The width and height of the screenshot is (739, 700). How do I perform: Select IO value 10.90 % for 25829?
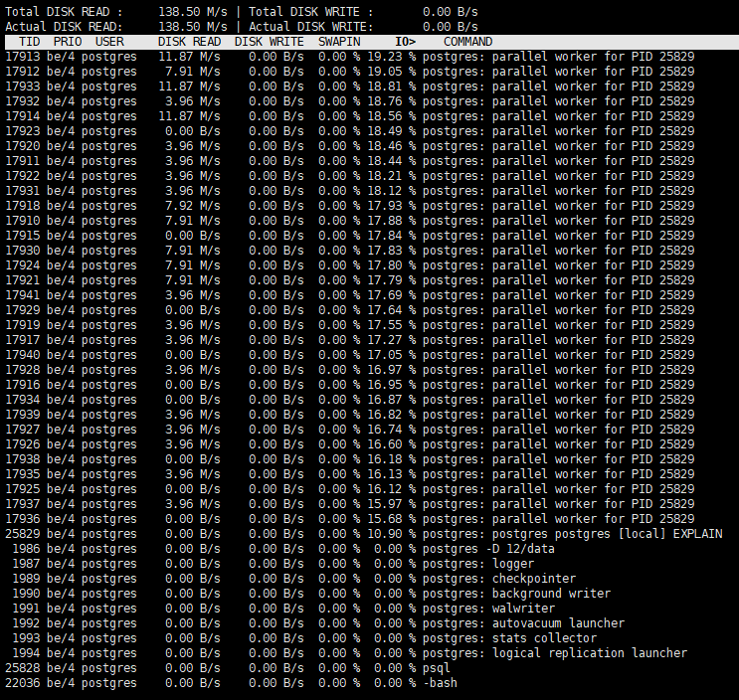point(392,534)
